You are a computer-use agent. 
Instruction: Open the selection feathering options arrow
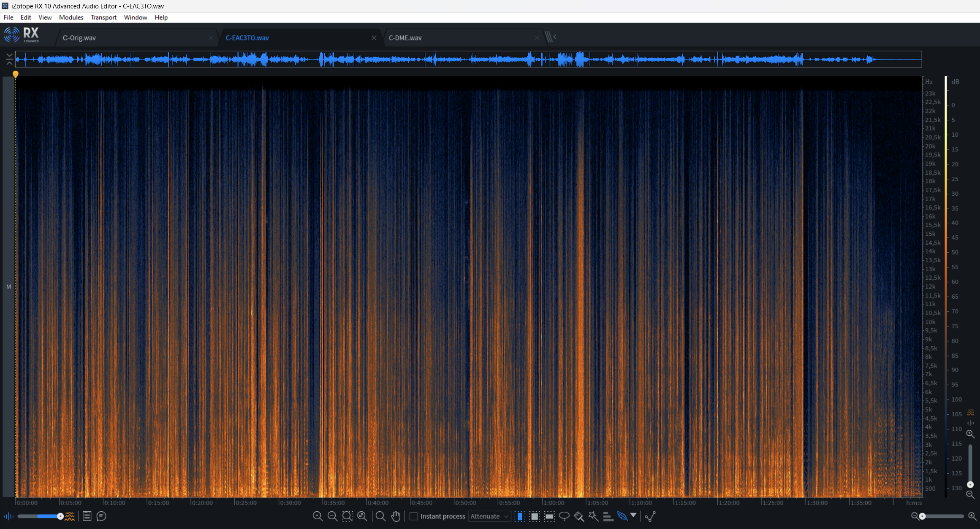(x=633, y=515)
